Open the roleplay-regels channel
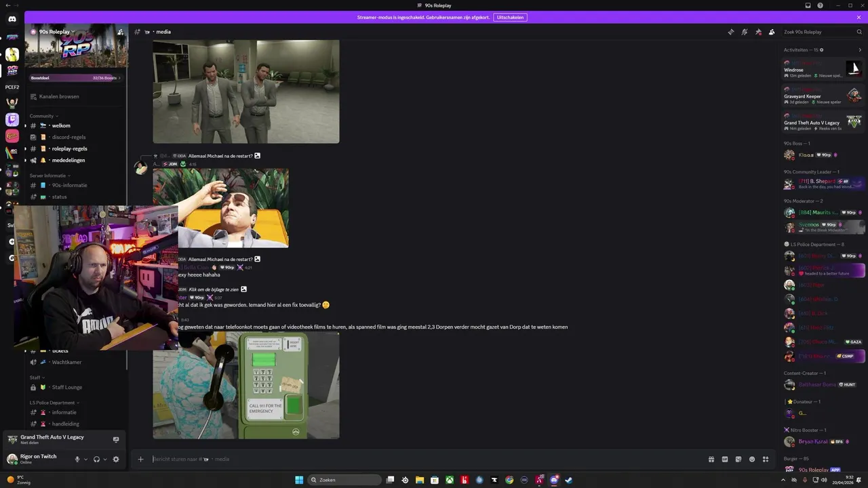The width and height of the screenshot is (868, 488). [76, 148]
